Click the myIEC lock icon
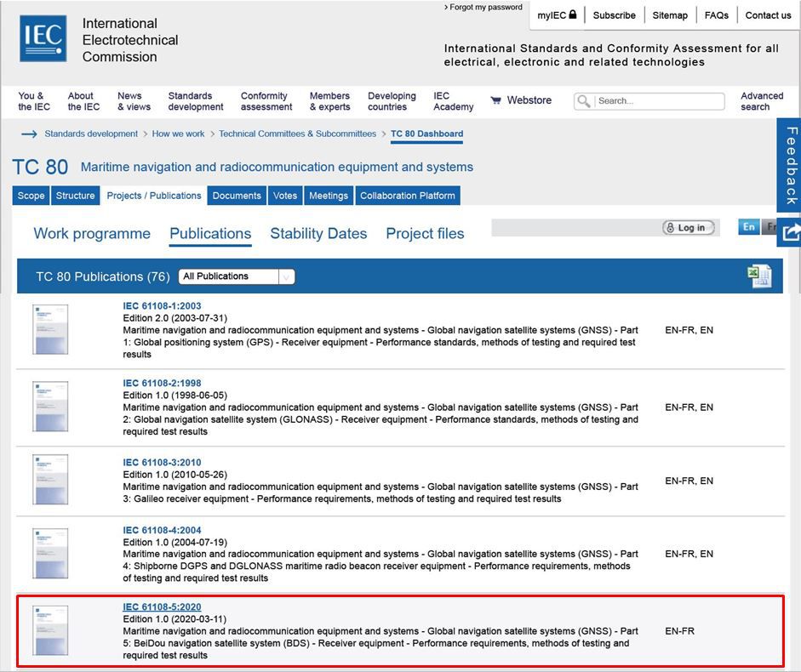 click(573, 14)
